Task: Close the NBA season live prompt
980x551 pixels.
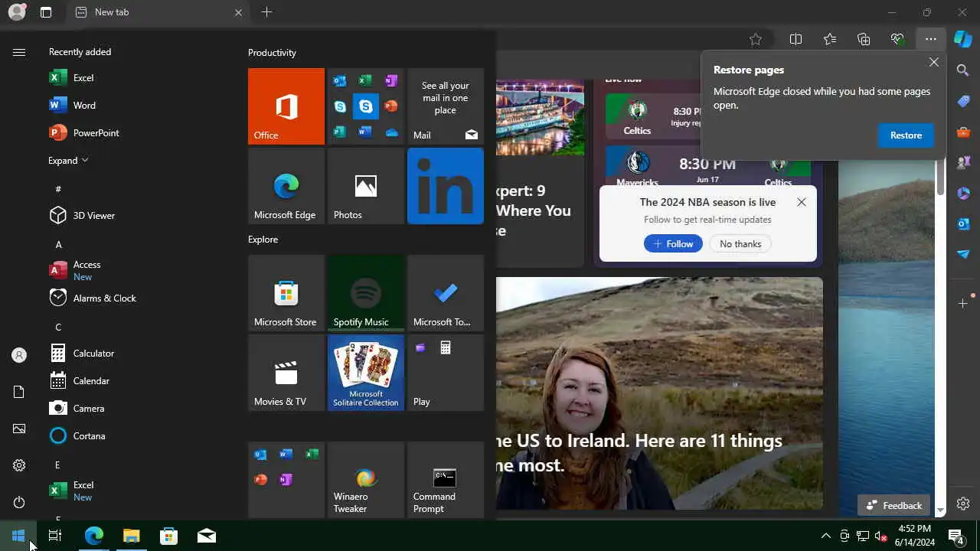Action: (801, 202)
